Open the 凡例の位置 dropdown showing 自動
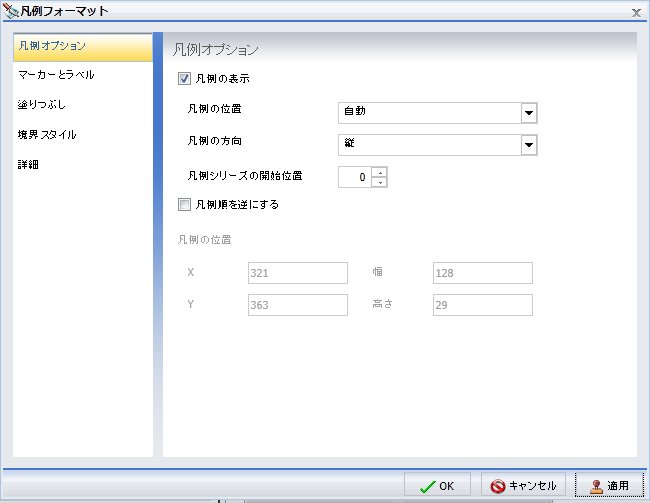Screen dimensions: 650x503 click(x=438, y=113)
